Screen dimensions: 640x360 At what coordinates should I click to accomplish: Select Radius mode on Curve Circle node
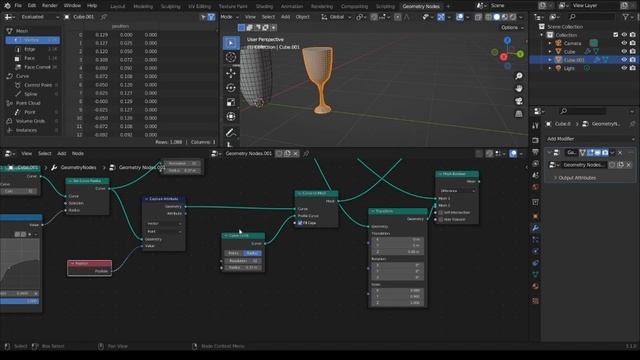click(x=252, y=253)
